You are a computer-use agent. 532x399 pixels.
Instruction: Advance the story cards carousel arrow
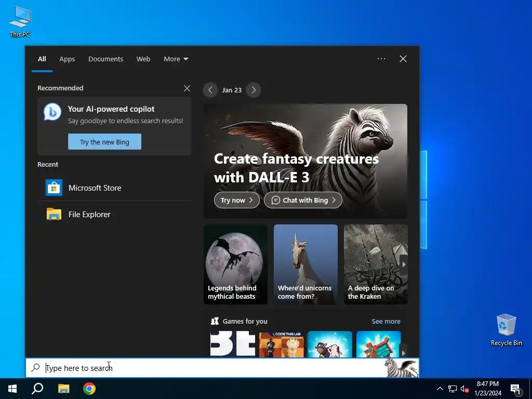click(403, 264)
